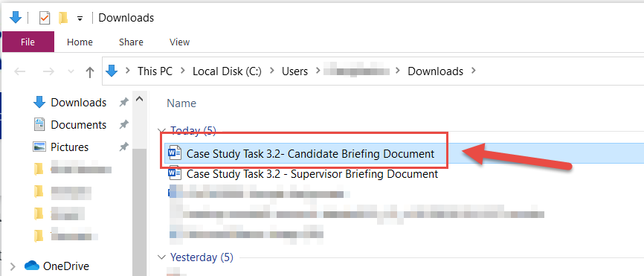The height and width of the screenshot is (276, 644).
Task: Collapse the Yesterday (5) file group
Action: point(161,257)
